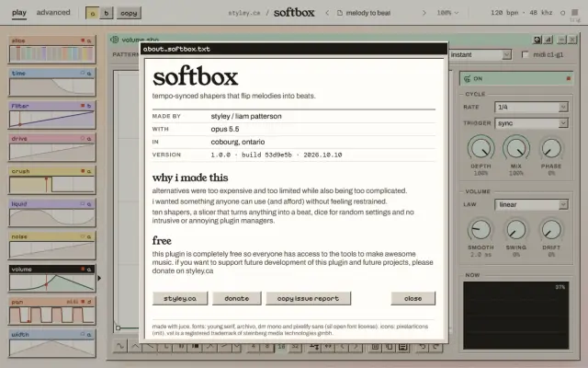Toggle the crush shaper on indicator
The image size is (588, 368).
tap(83, 171)
